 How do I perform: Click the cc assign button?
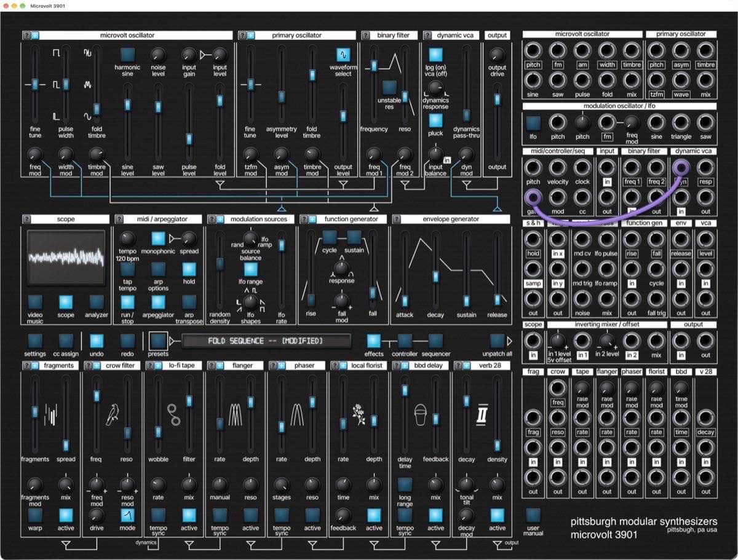point(66,341)
